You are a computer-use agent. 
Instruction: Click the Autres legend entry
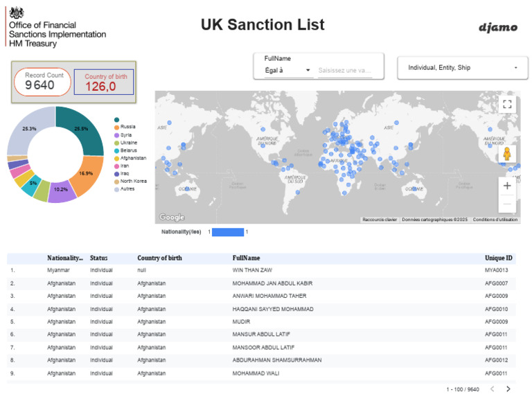point(125,189)
